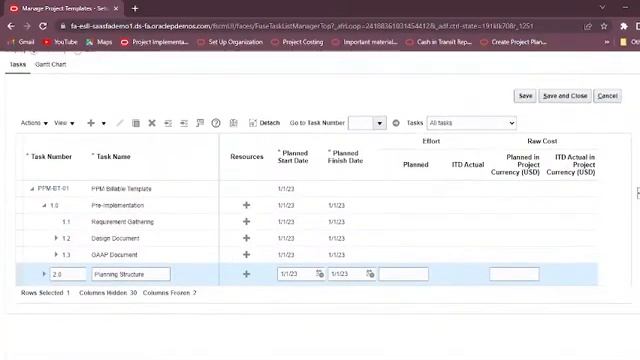Screen dimensions: 640x360
Task: Click the task number field containing 2.0
Action: [x=68, y=274]
